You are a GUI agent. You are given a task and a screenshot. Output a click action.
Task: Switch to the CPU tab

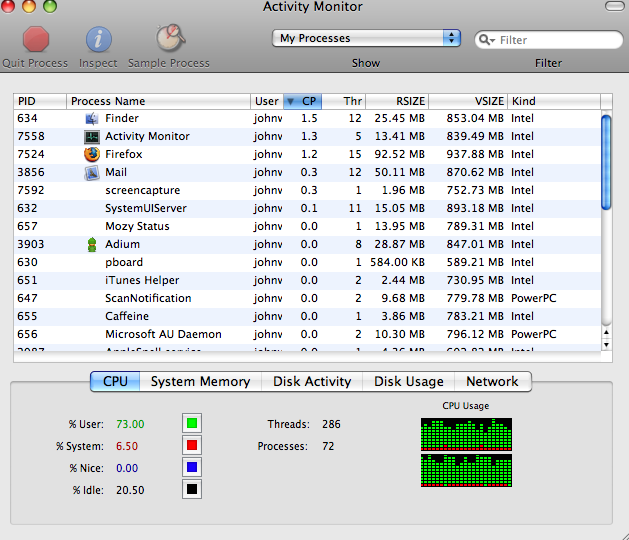point(115,381)
